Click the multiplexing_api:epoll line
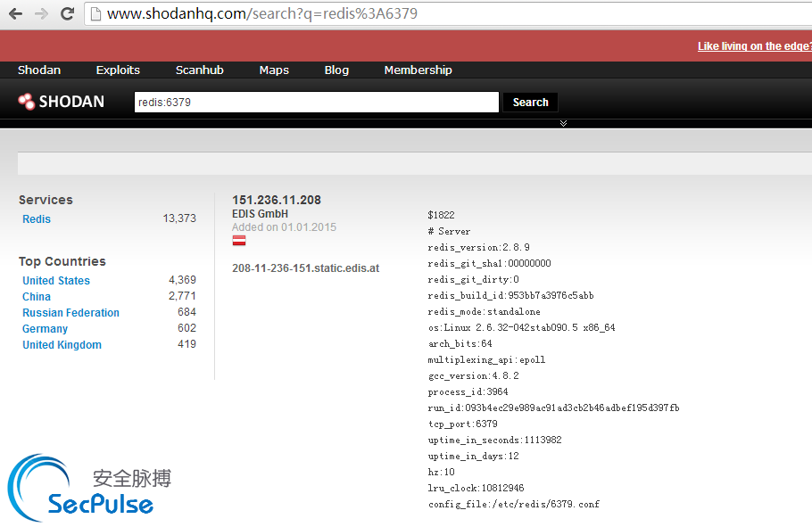The height and width of the screenshot is (527, 812). pos(486,359)
